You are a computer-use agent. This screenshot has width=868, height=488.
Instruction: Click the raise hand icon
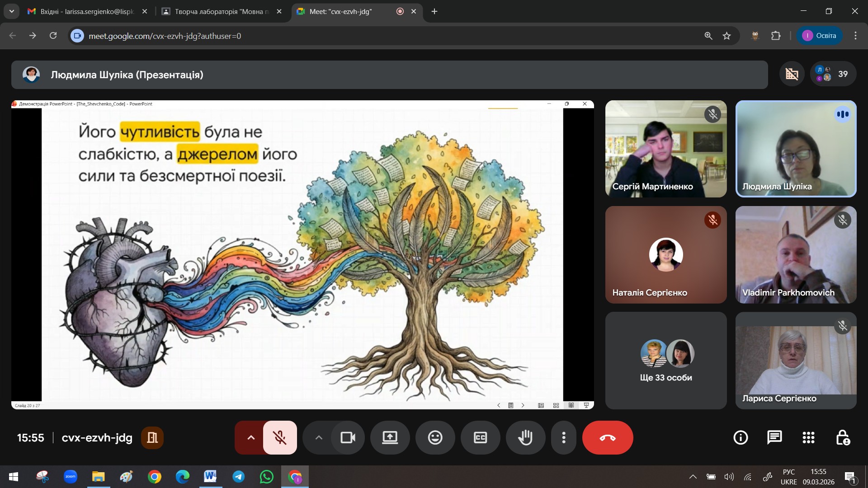pos(525,437)
